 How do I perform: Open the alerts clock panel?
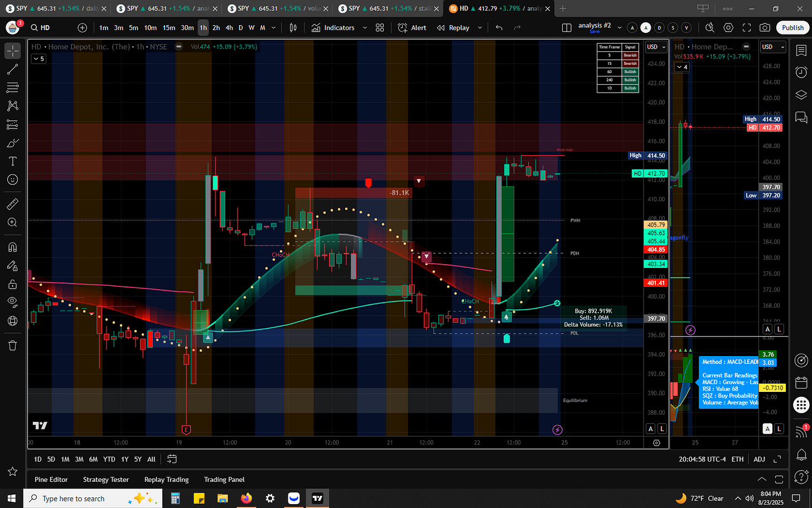[x=801, y=72]
